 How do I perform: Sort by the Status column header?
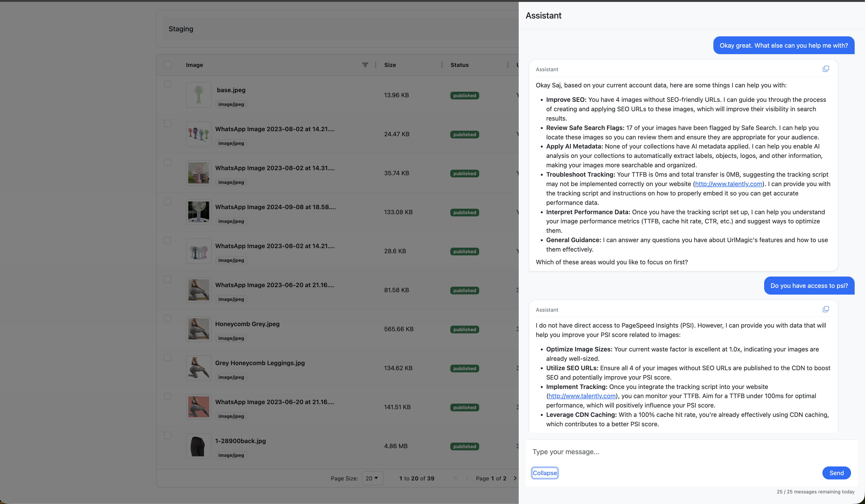click(x=459, y=65)
